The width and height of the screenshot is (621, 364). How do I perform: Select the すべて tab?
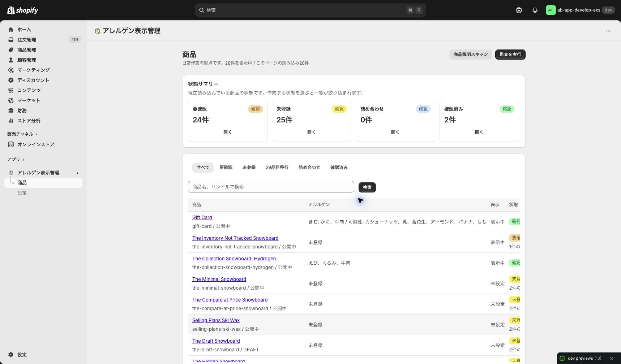pyautogui.click(x=203, y=168)
